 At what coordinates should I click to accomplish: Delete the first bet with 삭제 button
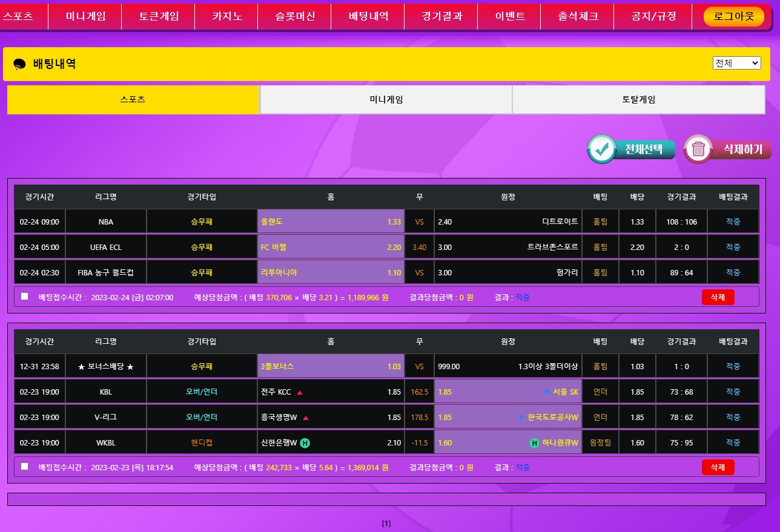click(718, 297)
